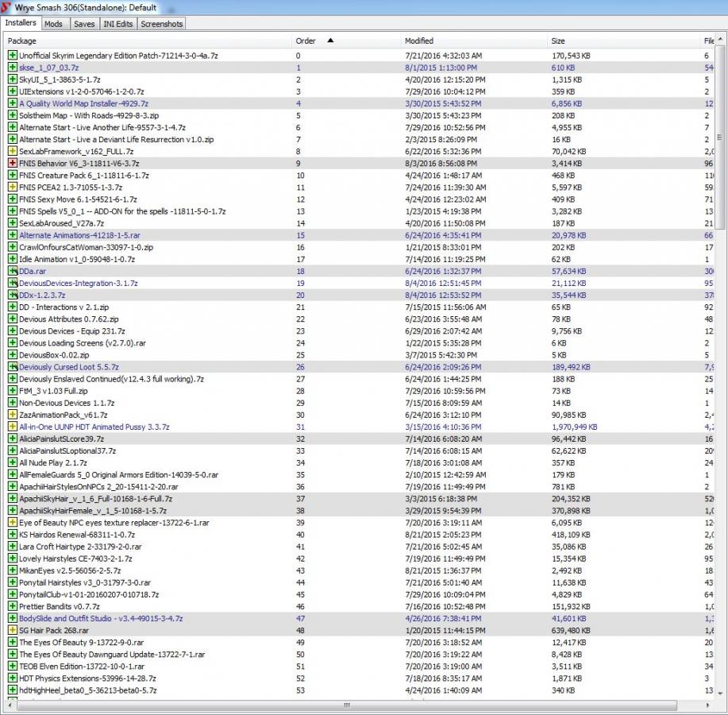
Task: Select Devious Loading Screens (v2.7.0).rar
Action: 360,343
